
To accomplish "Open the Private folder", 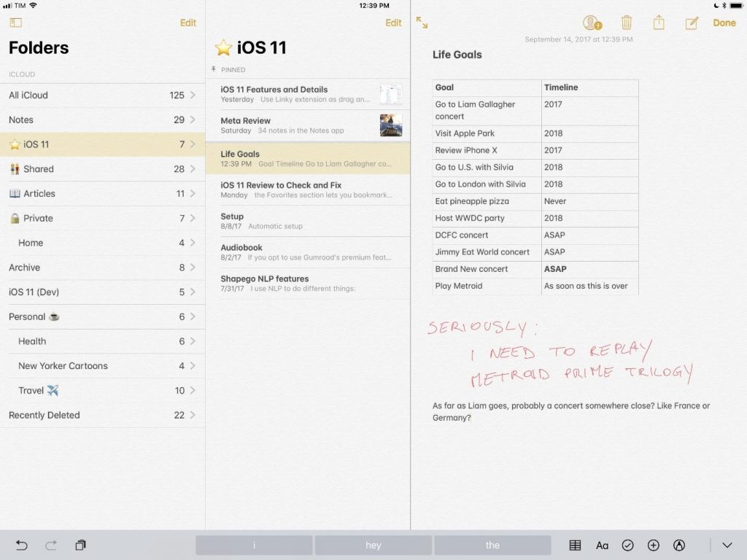I will click(x=102, y=218).
